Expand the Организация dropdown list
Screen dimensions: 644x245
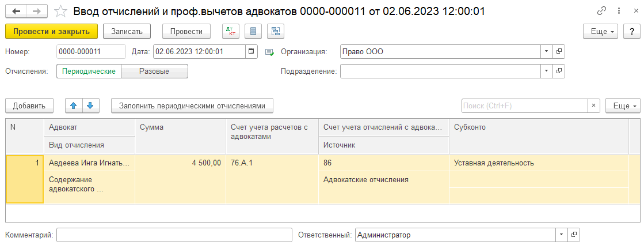pyautogui.click(x=546, y=51)
